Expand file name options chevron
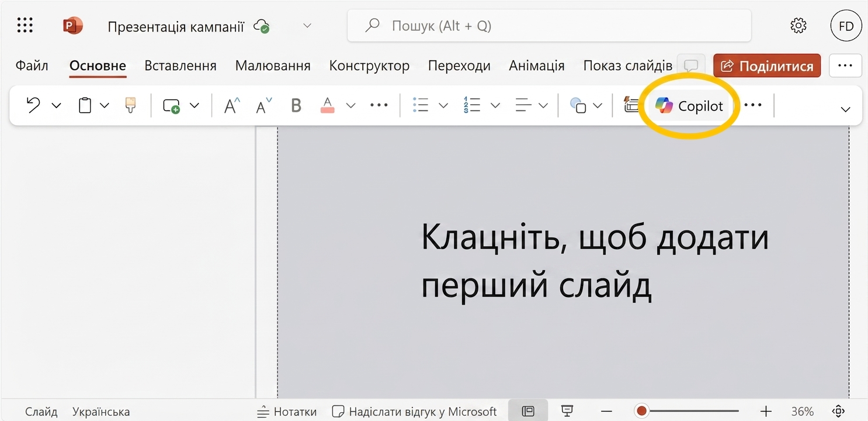This screenshot has height=421, width=868. tap(307, 26)
